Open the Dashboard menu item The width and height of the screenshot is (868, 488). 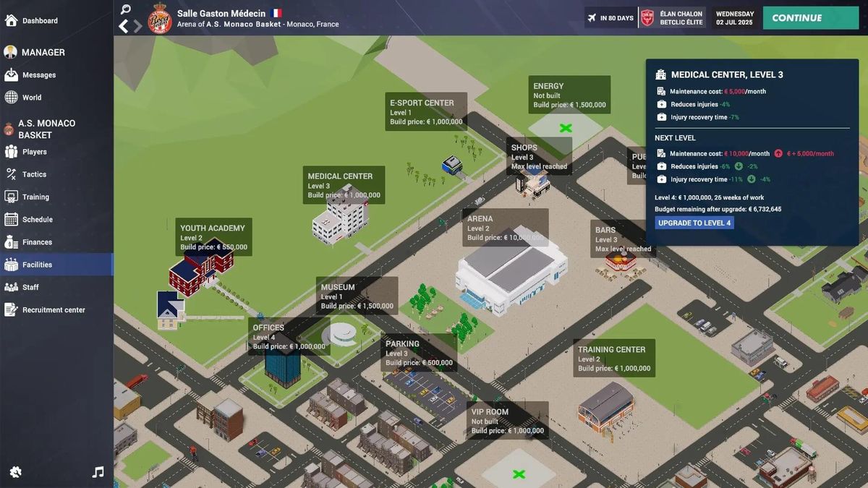tap(40, 21)
